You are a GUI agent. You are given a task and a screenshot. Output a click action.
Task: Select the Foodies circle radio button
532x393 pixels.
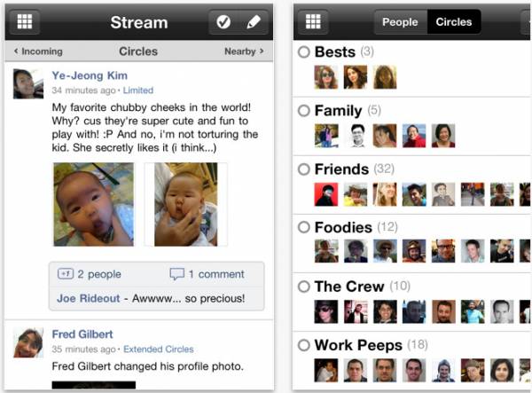[x=303, y=227]
